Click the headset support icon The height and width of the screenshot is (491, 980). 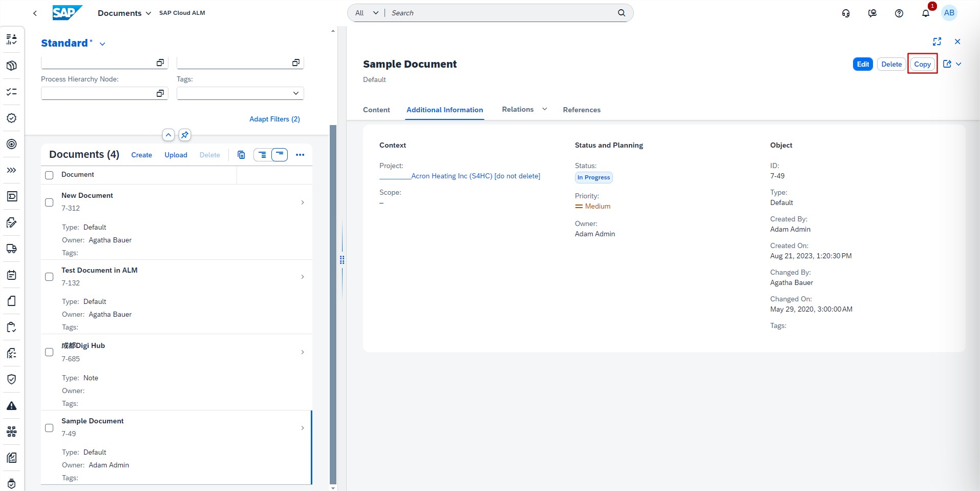(x=846, y=13)
